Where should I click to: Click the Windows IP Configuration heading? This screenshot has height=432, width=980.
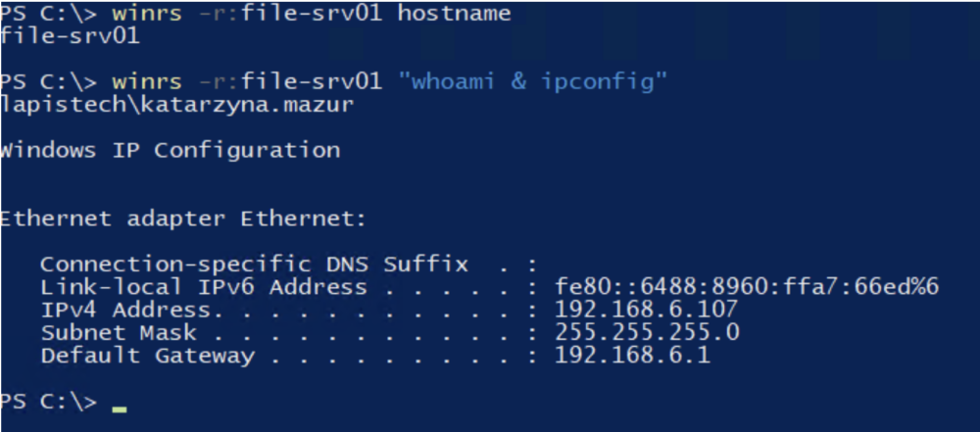point(171,150)
